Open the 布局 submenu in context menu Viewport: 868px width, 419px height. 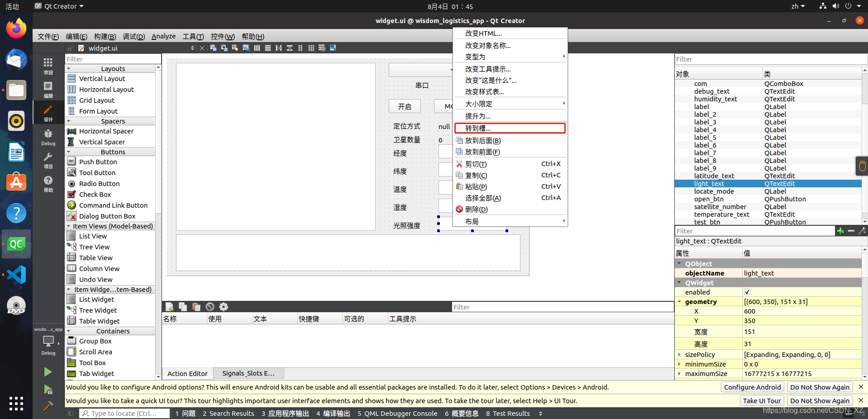pos(510,221)
